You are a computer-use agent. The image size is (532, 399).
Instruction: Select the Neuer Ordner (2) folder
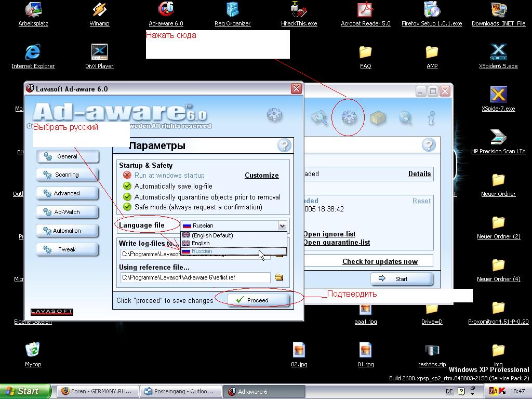point(498,227)
